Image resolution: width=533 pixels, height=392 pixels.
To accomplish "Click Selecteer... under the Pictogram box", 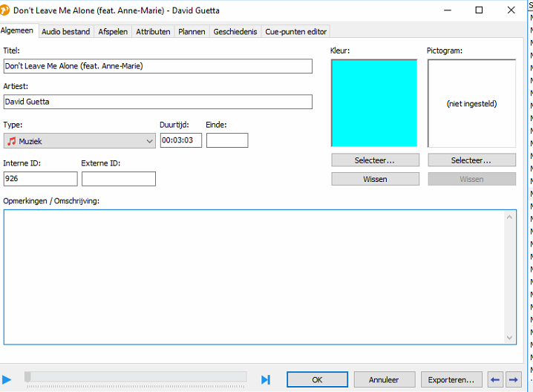I will (471, 160).
